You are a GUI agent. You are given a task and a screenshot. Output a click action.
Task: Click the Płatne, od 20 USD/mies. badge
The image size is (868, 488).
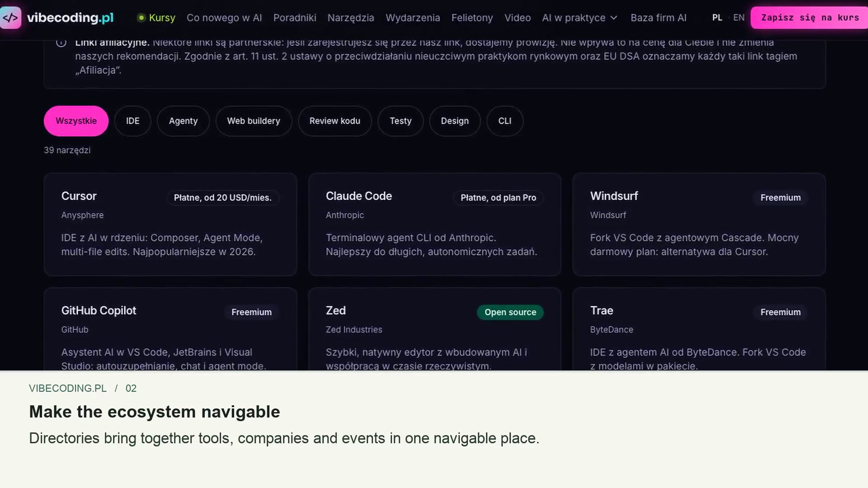[223, 198]
